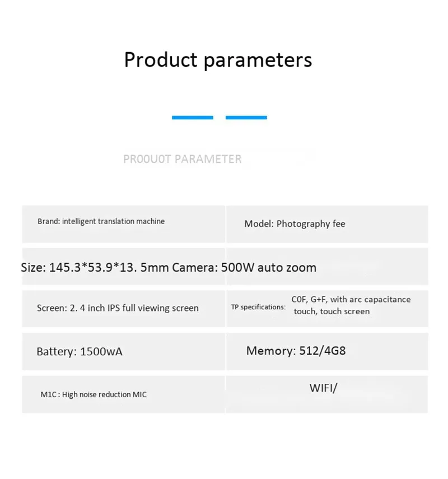
Task: Select the Model Photography fee cell
Action: point(327,224)
